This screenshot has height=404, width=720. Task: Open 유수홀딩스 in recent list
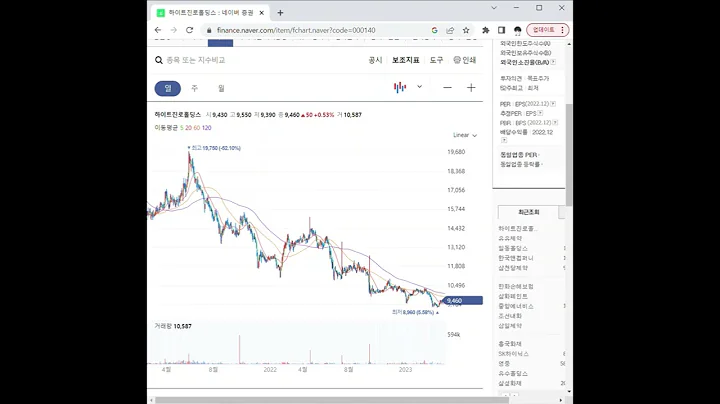pos(513,373)
